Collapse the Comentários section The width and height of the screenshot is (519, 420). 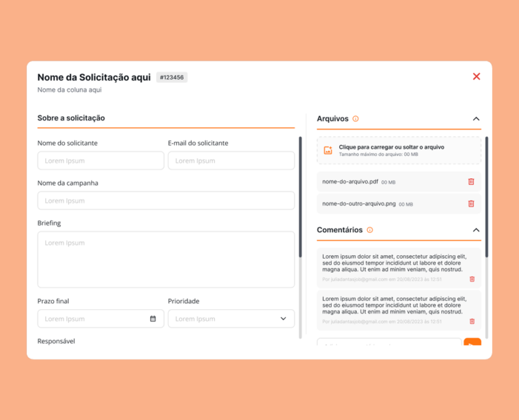point(476,230)
